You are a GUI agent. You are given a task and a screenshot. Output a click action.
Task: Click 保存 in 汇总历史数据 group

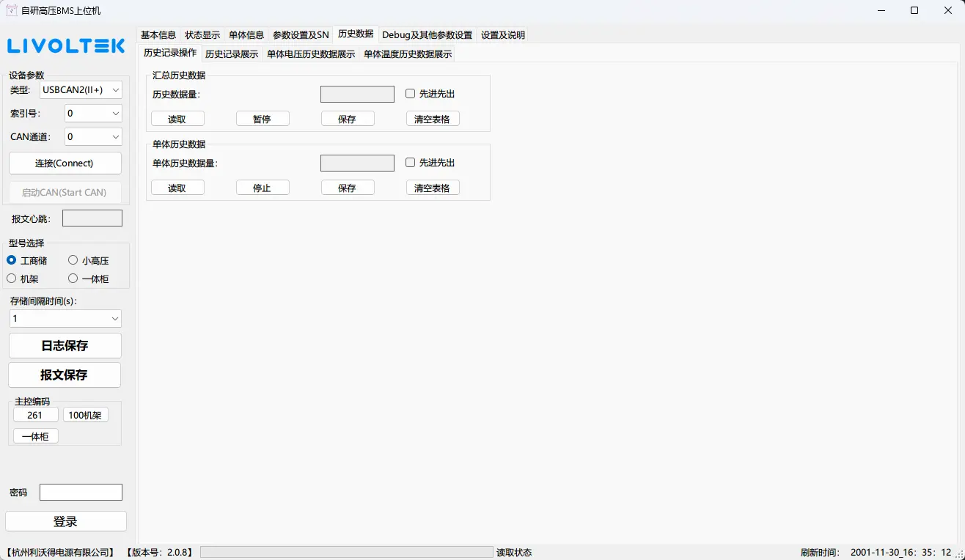[x=348, y=119]
